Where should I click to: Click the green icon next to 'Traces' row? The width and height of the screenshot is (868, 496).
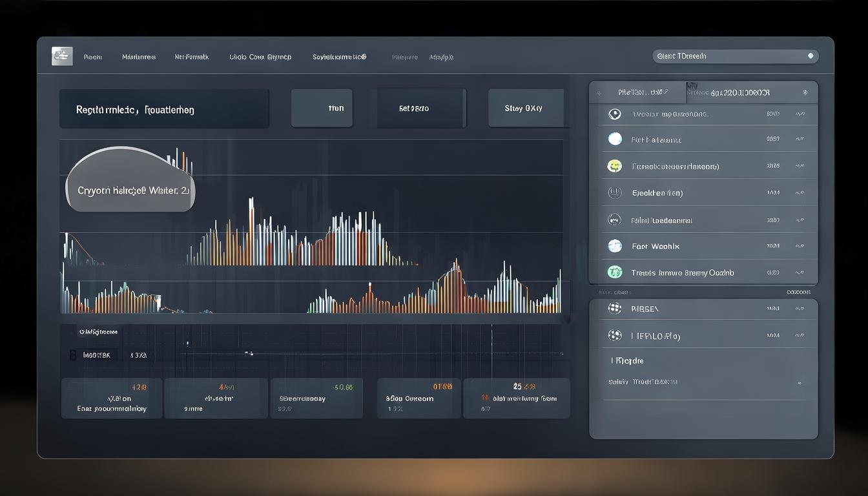(x=614, y=273)
